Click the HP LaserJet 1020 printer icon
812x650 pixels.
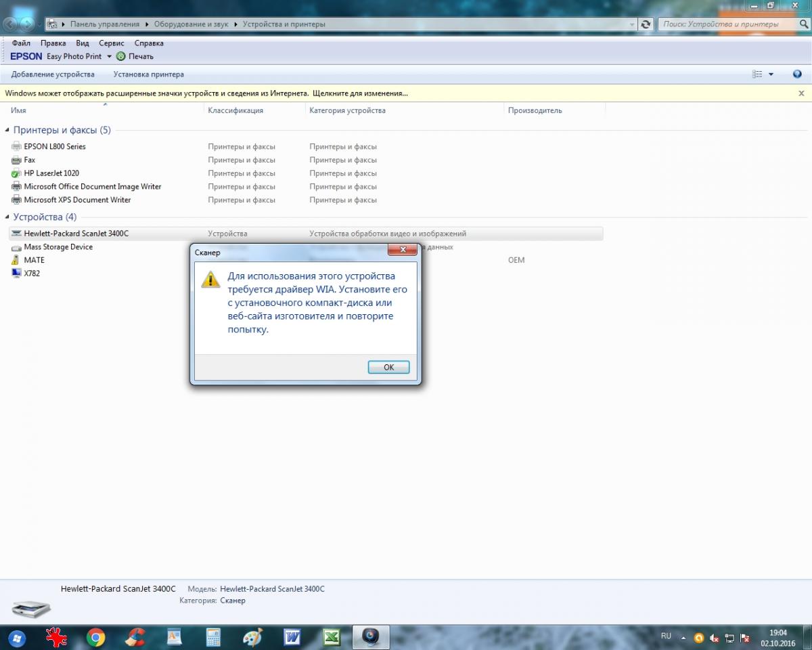click(17, 173)
